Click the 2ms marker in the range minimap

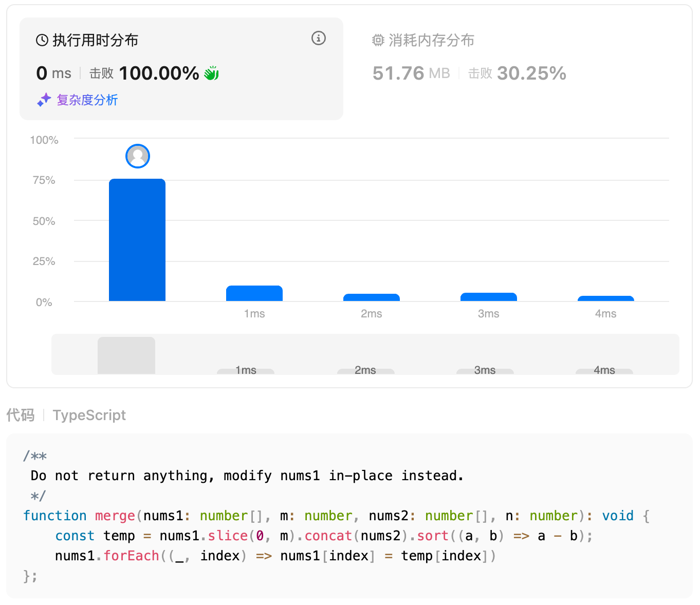365,370
